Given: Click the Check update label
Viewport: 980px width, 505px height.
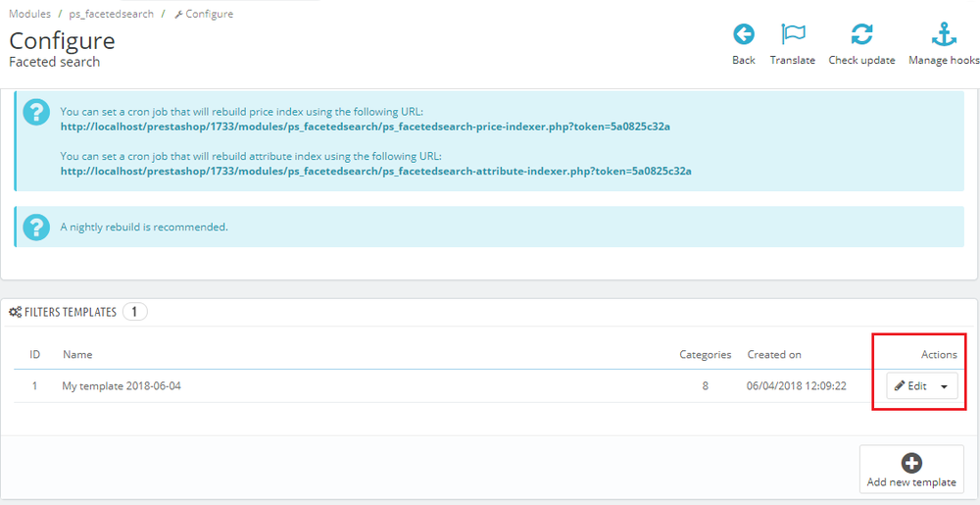Looking at the screenshot, I should [x=861, y=61].
